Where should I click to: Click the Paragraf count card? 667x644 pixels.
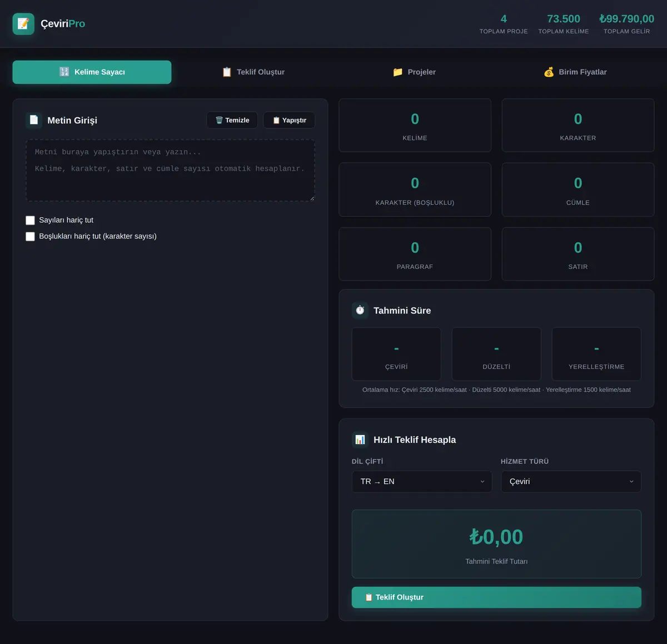click(x=415, y=254)
